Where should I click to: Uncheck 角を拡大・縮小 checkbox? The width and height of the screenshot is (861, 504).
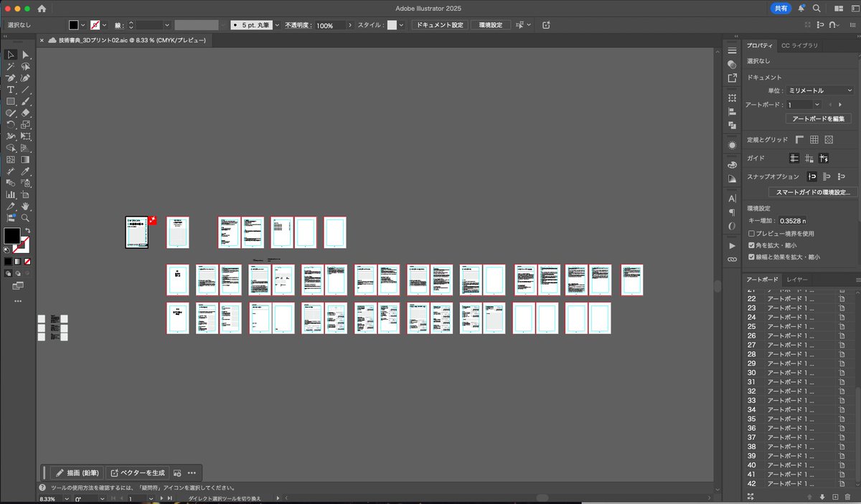(751, 245)
